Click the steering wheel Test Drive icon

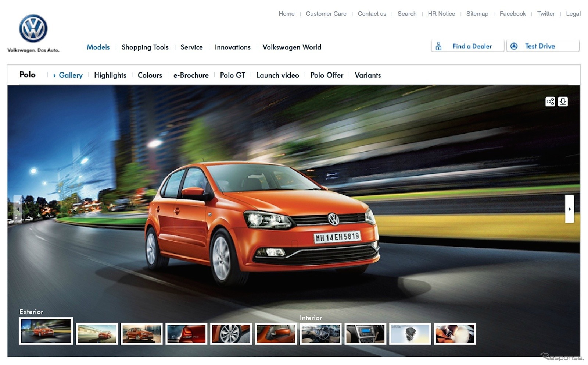point(514,46)
